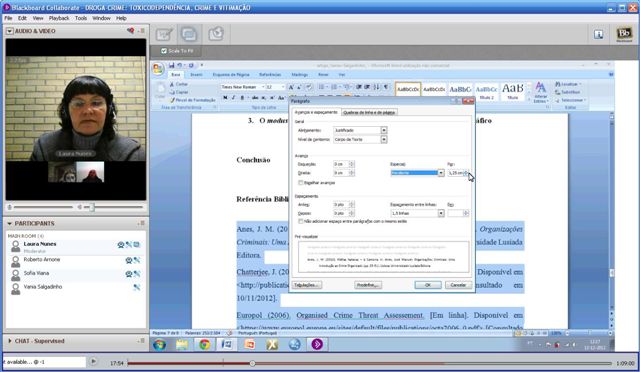Click the Bold formatting icon in Word ribbon

[x=225, y=98]
